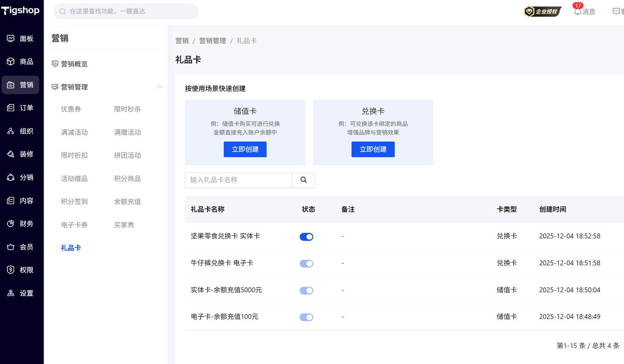624x364 pixels.
Task: Click the magnifier search button for gift cards
Action: pos(303,180)
